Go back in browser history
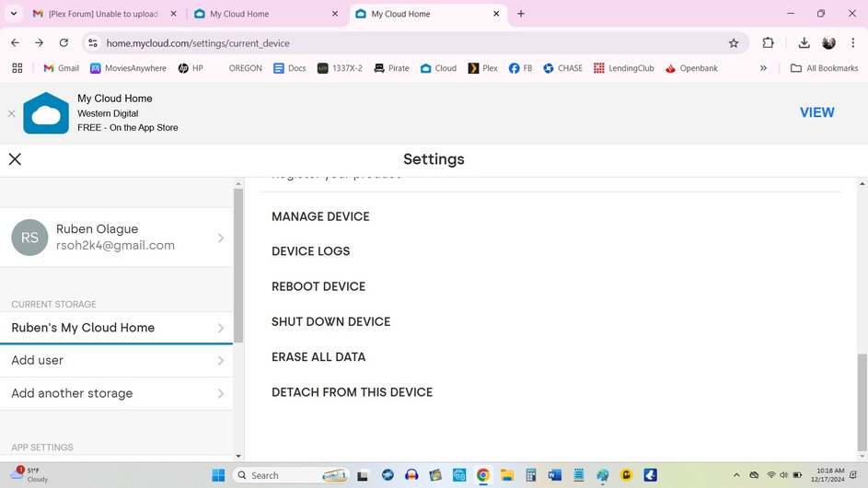 point(15,42)
